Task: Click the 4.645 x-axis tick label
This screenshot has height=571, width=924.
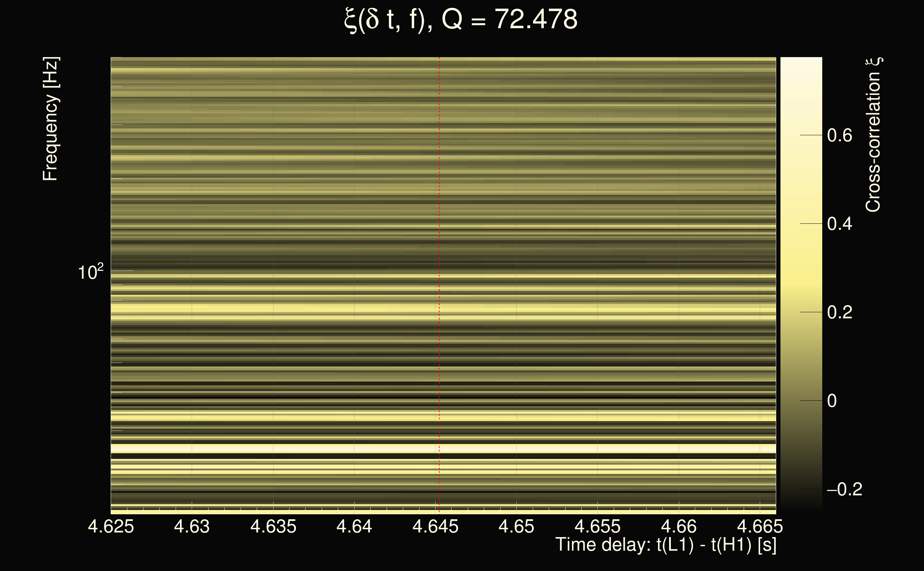Action: click(x=435, y=526)
